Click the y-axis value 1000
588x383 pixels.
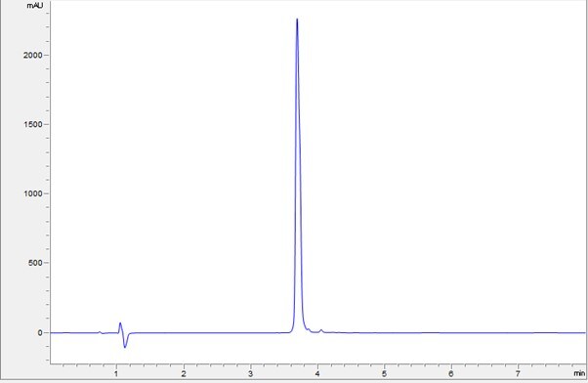[x=32, y=193]
